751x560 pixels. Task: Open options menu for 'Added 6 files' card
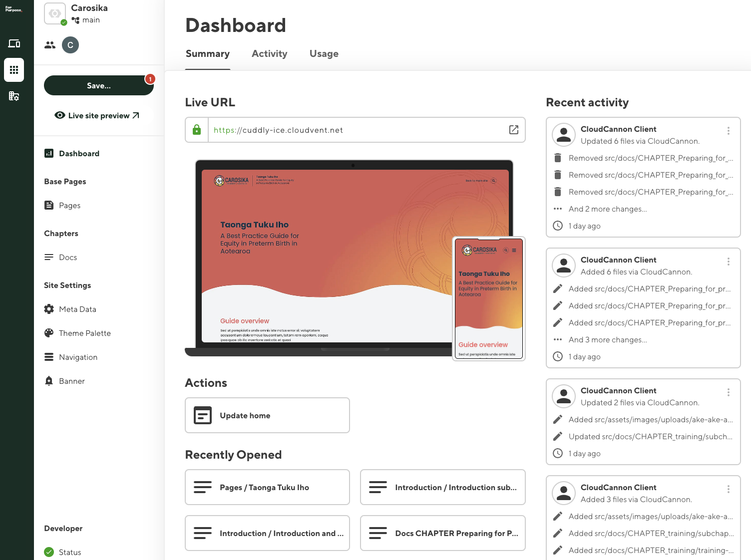(728, 262)
